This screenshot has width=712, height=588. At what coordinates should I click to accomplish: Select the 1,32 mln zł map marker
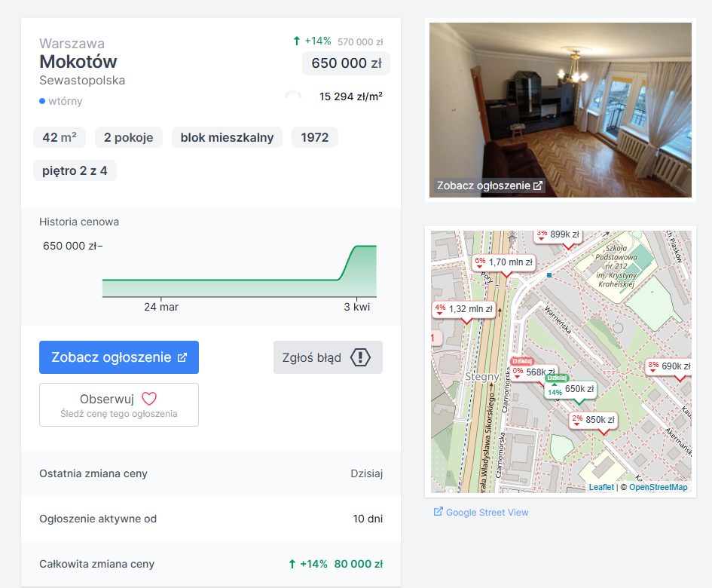463,309
